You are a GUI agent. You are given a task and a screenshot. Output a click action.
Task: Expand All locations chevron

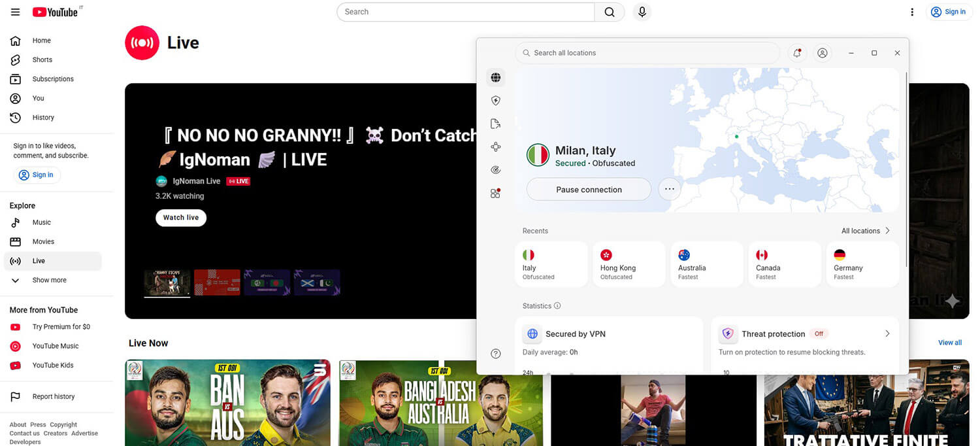[x=887, y=231]
